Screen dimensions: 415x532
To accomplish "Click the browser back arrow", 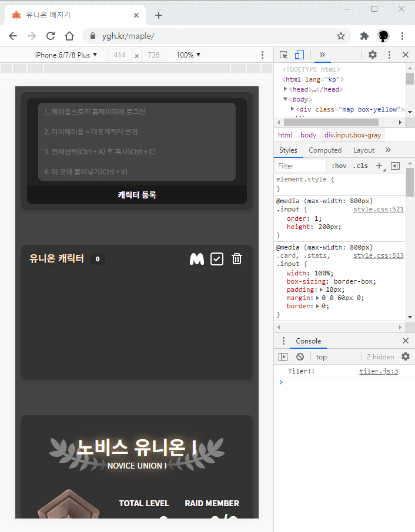I will tap(13, 36).
